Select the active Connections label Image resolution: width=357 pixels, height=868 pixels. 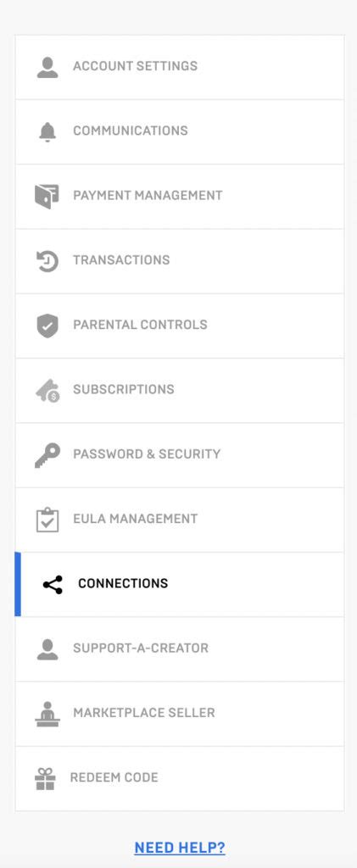point(123,583)
